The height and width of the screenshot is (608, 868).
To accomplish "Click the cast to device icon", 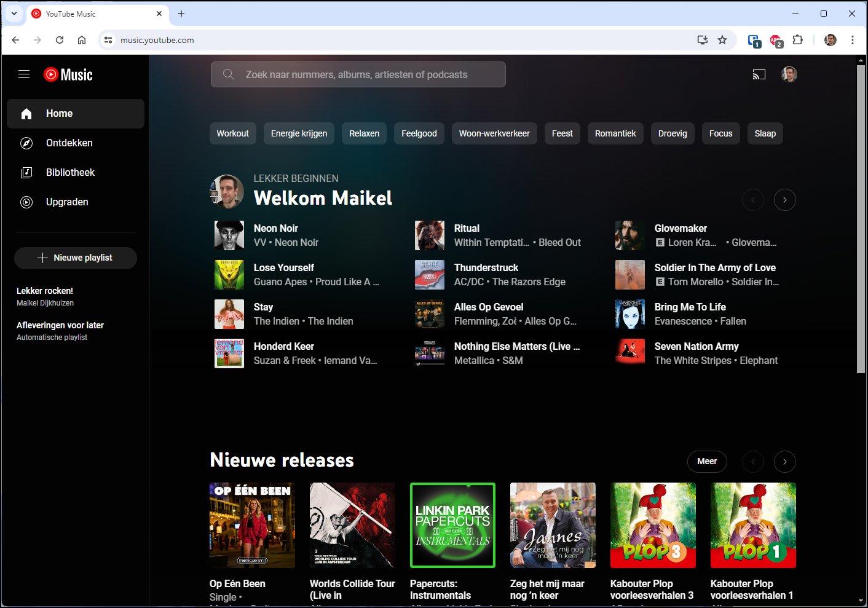I will point(759,74).
